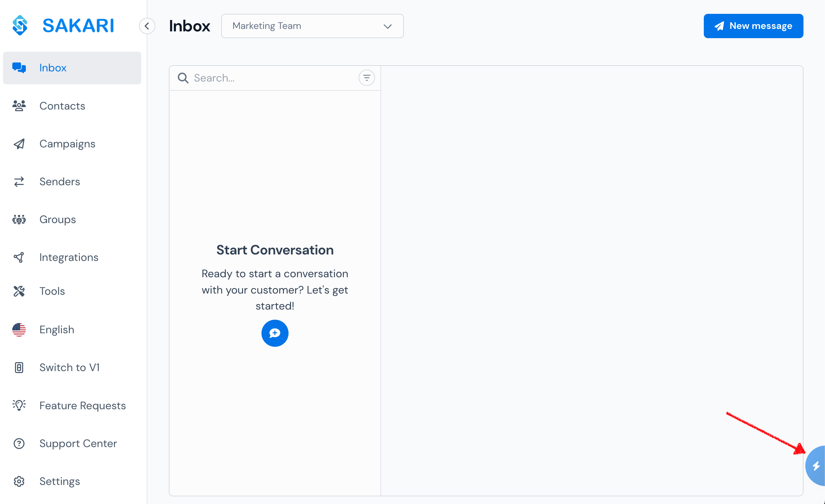Viewport: 825px width, 504px height.
Task: Click the search magnifier in the inbox panel
Action: click(x=183, y=78)
